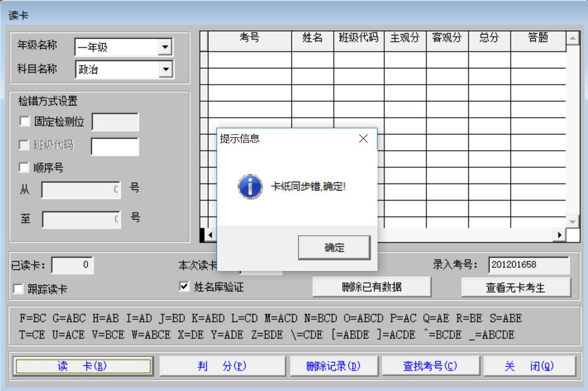588x391 pixels.
Task: Click the 已读卡 count field
Action: (72, 265)
